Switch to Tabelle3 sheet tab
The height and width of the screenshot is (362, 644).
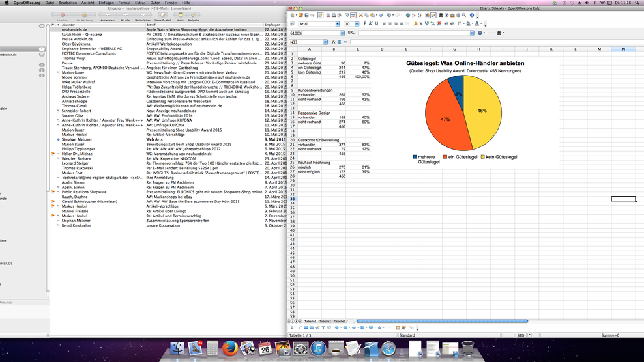pos(340,322)
